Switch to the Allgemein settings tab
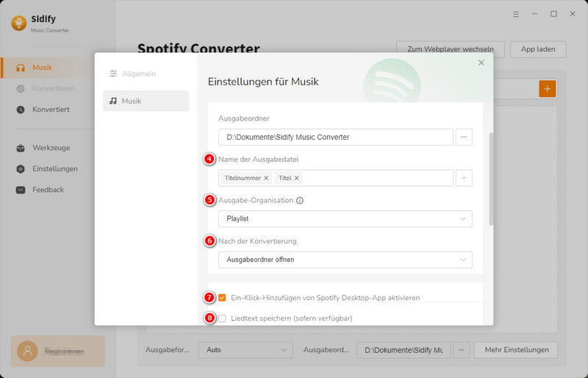Image resolution: width=588 pixels, height=378 pixels. click(146, 74)
